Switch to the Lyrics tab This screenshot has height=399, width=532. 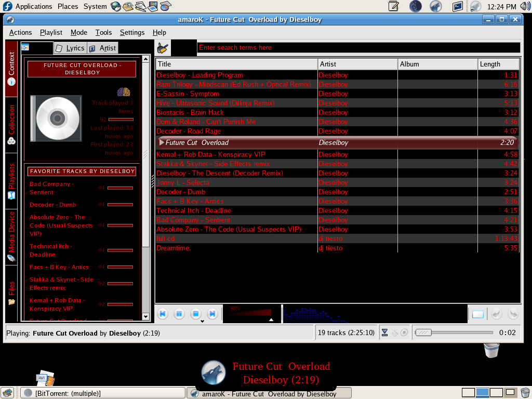point(70,48)
